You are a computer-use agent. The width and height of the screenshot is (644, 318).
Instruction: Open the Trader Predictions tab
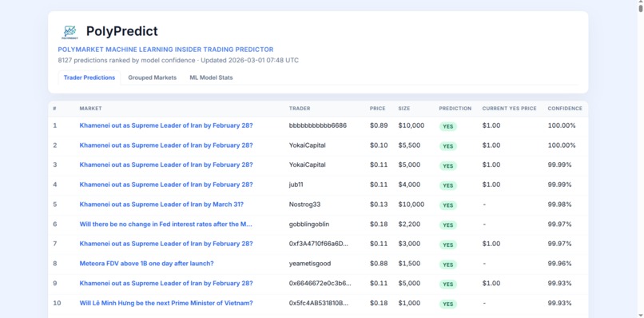[89, 78]
